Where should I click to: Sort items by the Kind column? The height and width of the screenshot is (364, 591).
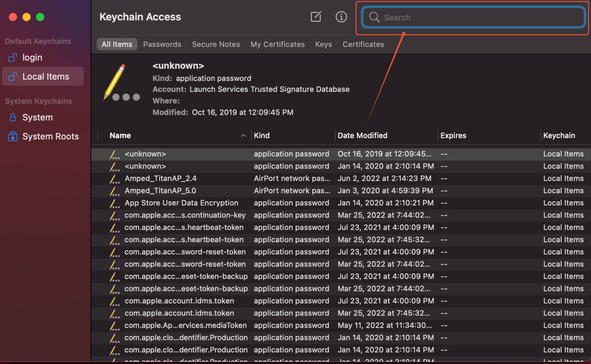point(262,136)
